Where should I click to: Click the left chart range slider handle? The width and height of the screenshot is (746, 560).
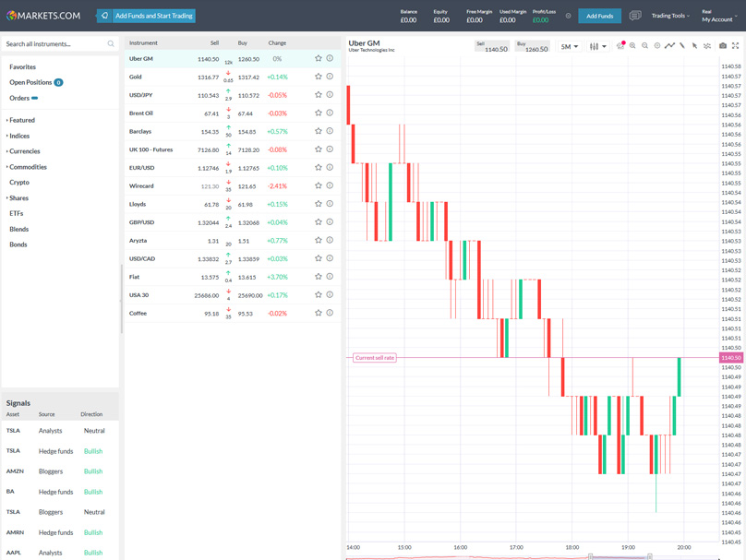click(x=590, y=556)
